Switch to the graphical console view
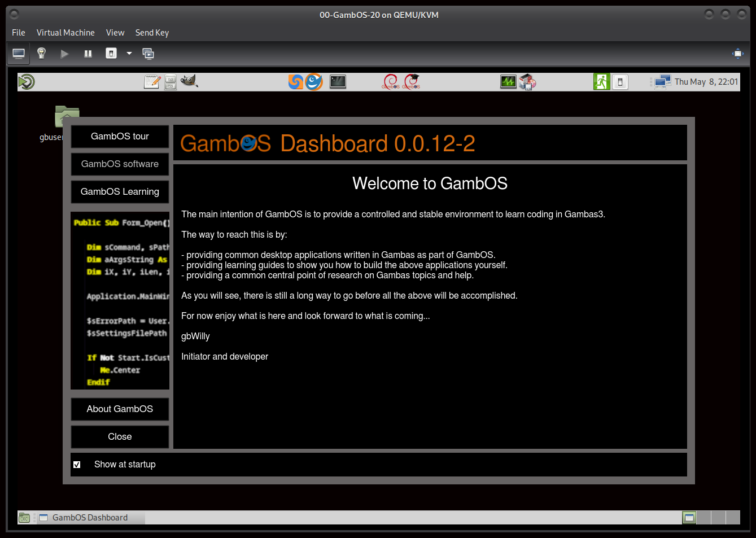756x538 pixels. pos(19,54)
